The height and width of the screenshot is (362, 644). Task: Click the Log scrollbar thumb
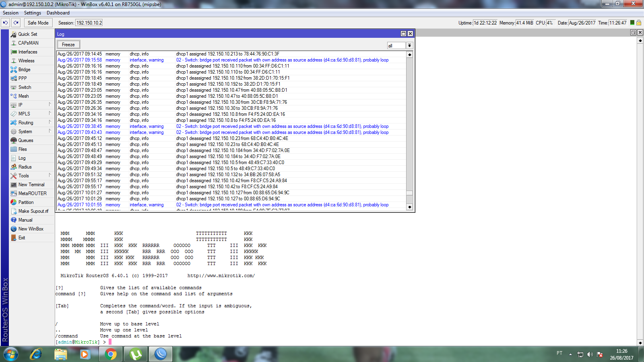tap(410, 193)
